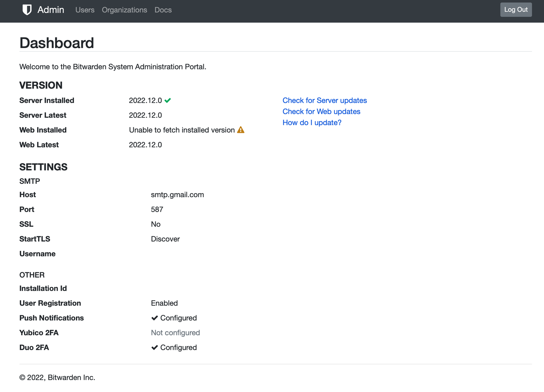Image resolution: width=544 pixels, height=392 pixels.
Task: Click the Admin title in the navbar
Action: click(x=51, y=10)
